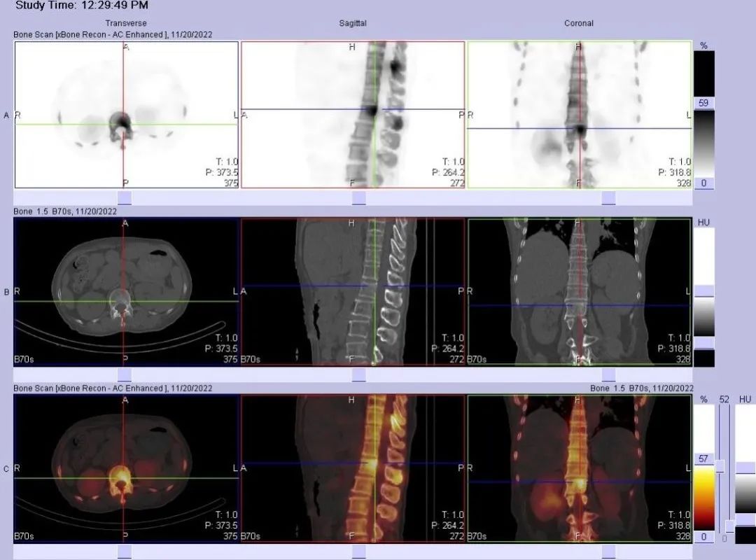Click the 'Bone 1.5 B70s' label above row C coronal

642,388
